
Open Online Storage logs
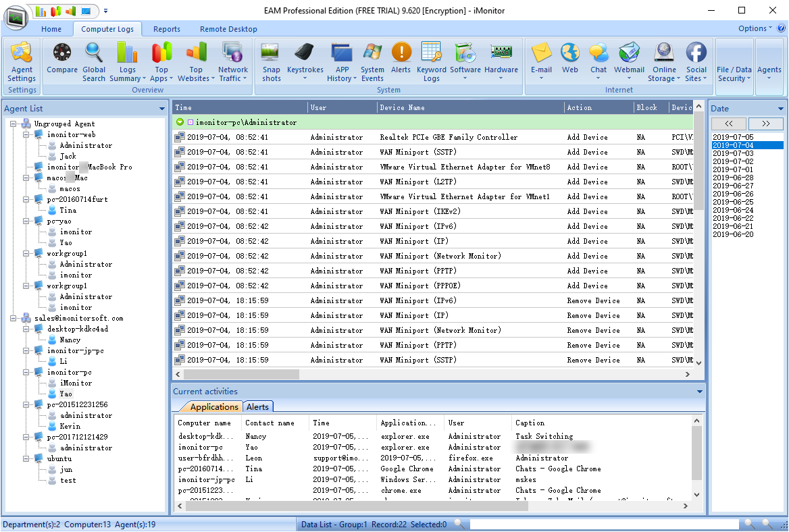click(x=664, y=62)
